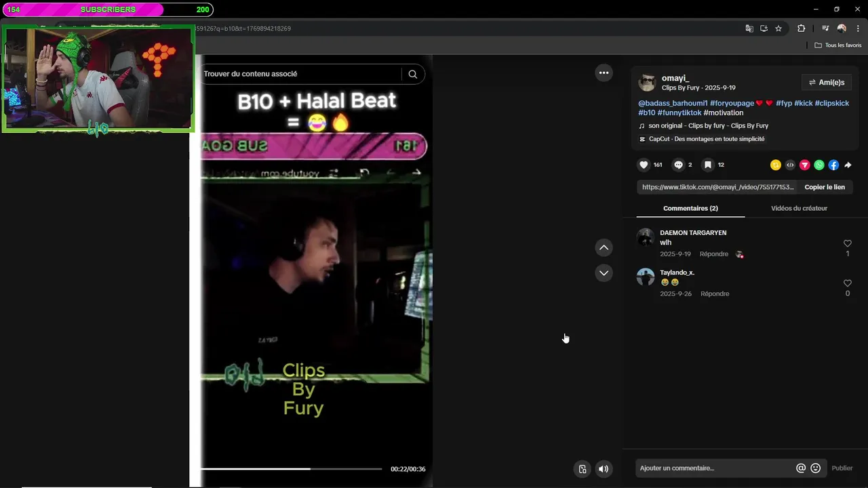
Task: Open omayi_ profile avatar
Action: [x=647, y=83]
